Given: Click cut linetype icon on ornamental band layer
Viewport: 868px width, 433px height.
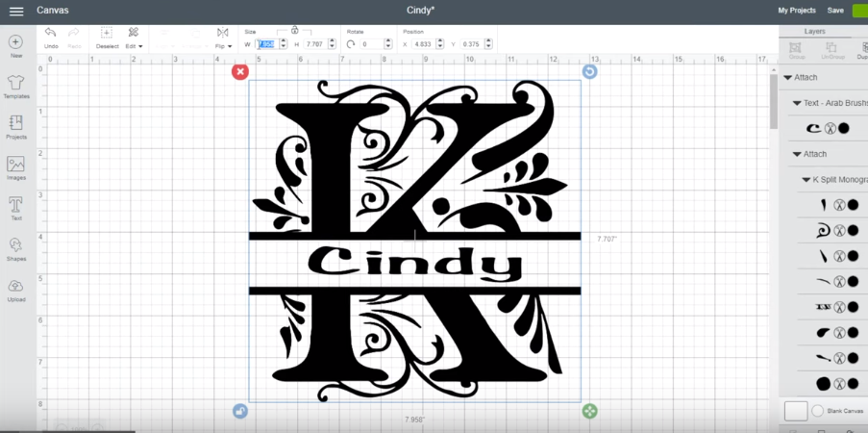Looking at the screenshot, I should pyautogui.click(x=839, y=307).
